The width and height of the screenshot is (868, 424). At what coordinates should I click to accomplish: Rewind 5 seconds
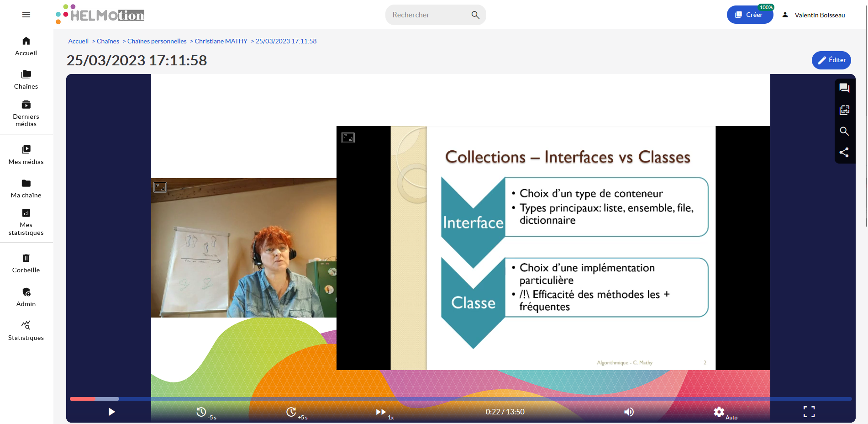click(x=205, y=413)
